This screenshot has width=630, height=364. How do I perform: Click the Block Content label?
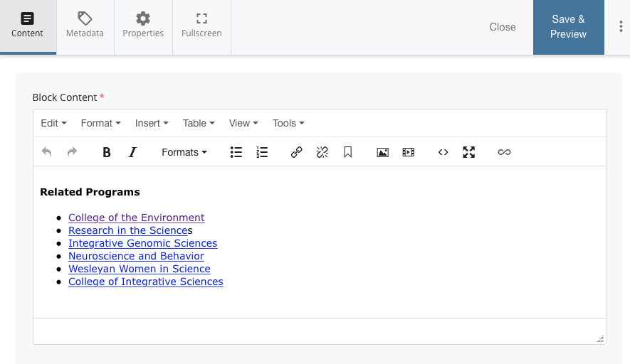65,97
